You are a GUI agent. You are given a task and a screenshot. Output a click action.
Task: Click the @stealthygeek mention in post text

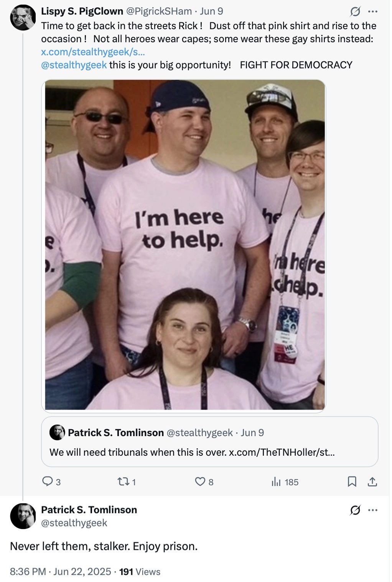(74, 65)
